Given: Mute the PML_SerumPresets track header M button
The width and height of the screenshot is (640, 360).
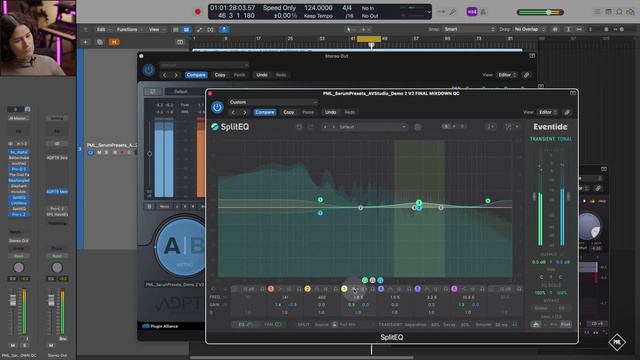Looking at the screenshot, I should point(99,153).
